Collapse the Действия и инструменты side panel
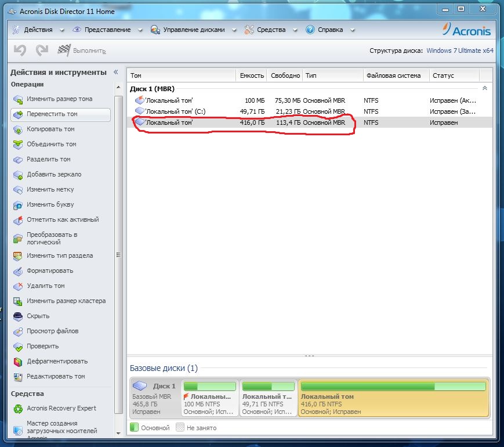This screenshot has width=504, height=447. point(116,72)
